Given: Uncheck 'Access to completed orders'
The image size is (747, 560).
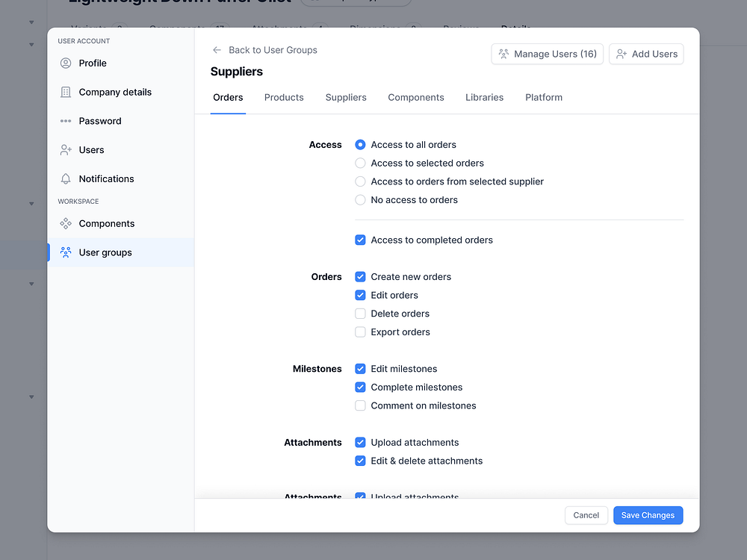Looking at the screenshot, I should tap(360, 240).
